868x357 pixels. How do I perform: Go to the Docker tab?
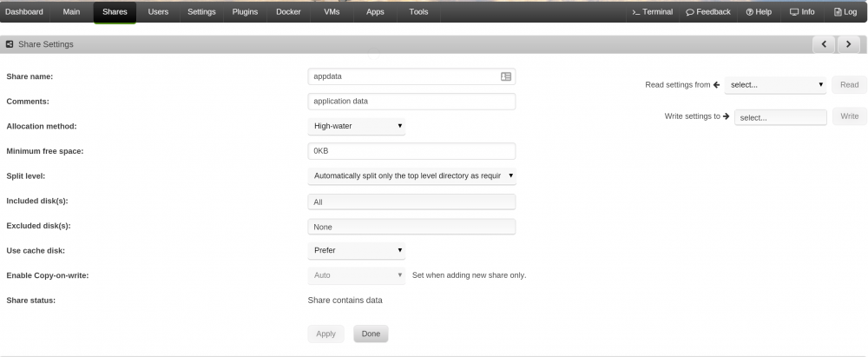pyautogui.click(x=288, y=11)
